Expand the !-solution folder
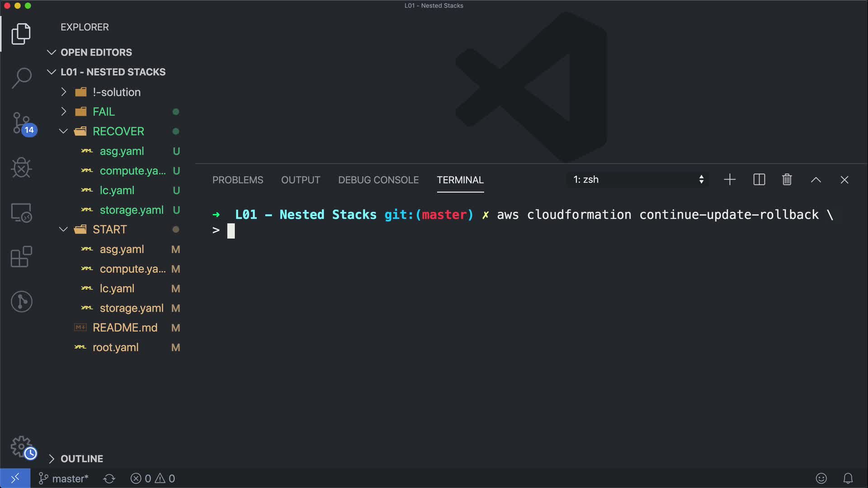 tap(116, 92)
